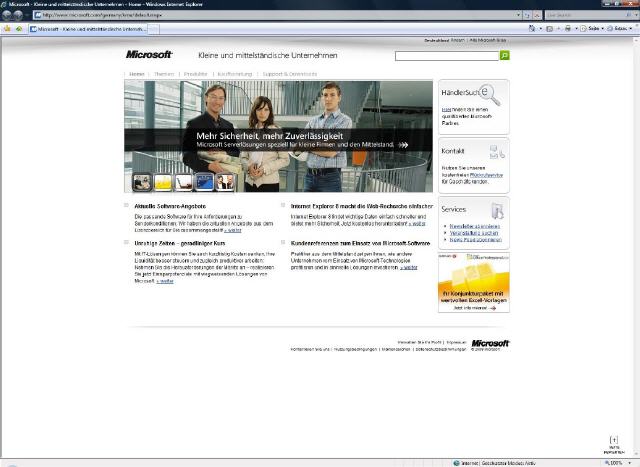The image size is (640, 467).
Task: Click the Kontakt panel icon
Action: click(x=497, y=152)
